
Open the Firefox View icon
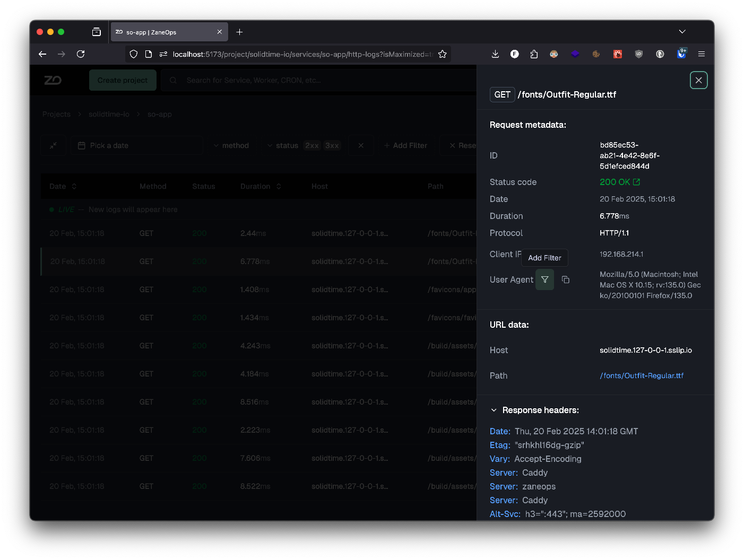click(x=96, y=32)
